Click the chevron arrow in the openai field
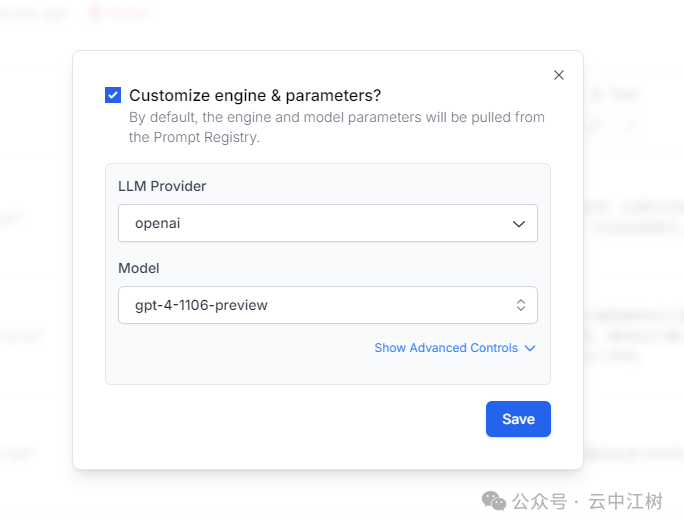Screen dimensions: 684x528 (x=519, y=224)
